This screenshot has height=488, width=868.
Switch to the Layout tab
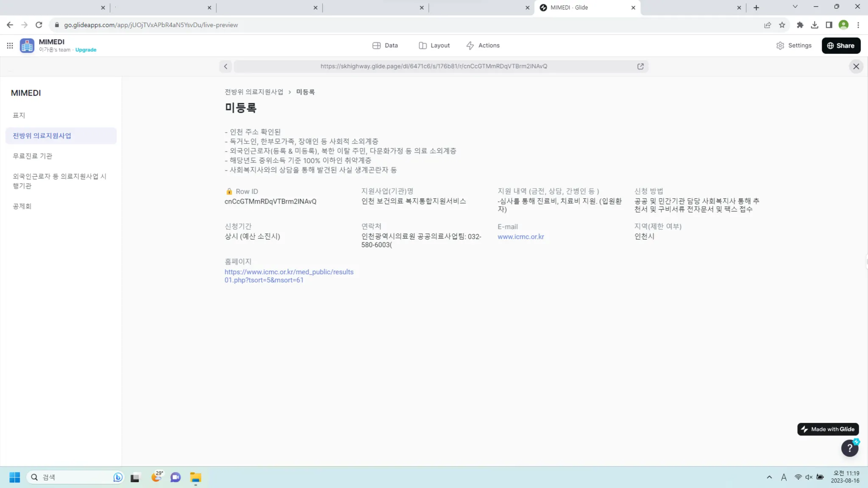[x=434, y=45]
